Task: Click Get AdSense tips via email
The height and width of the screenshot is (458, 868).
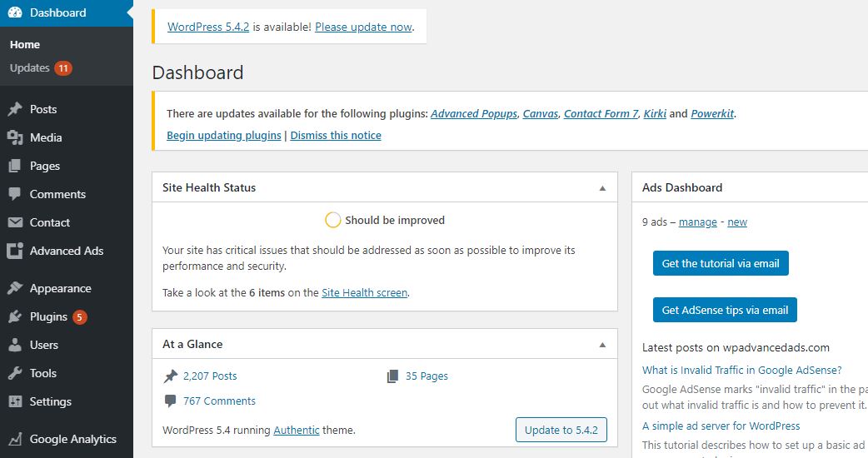Action: (x=725, y=310)
